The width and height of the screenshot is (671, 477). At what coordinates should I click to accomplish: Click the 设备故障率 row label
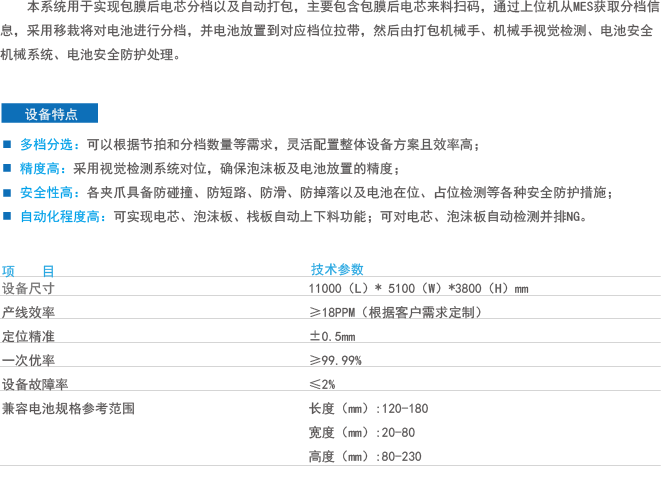(35, 384)
